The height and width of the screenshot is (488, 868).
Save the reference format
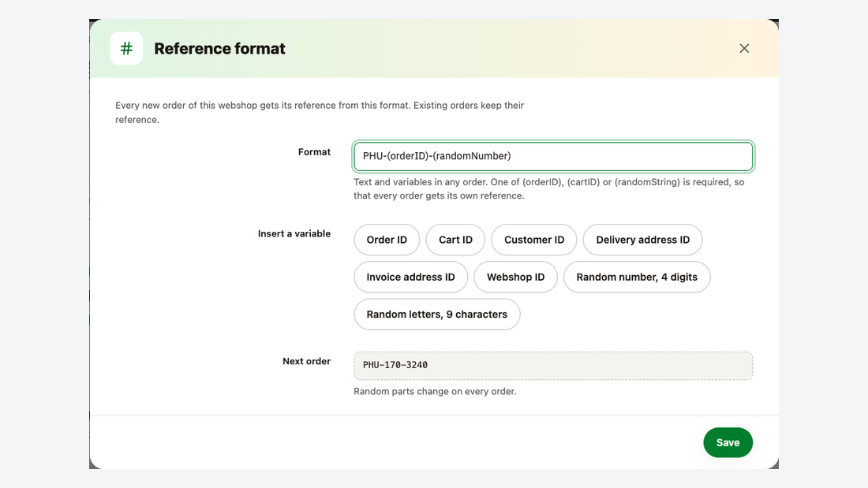pos(728,442)
